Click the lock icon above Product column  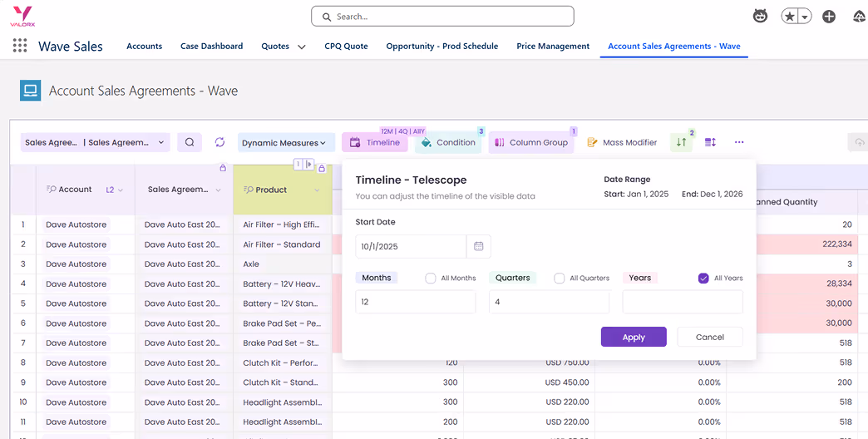323,168
